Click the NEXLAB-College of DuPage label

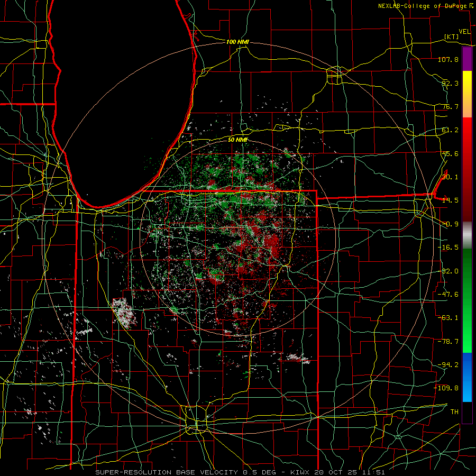(423, 6)
